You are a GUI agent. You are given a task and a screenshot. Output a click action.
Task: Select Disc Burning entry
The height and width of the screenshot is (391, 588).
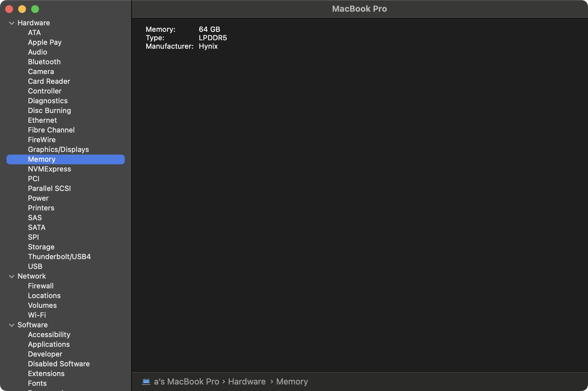[x=50, y=111]
